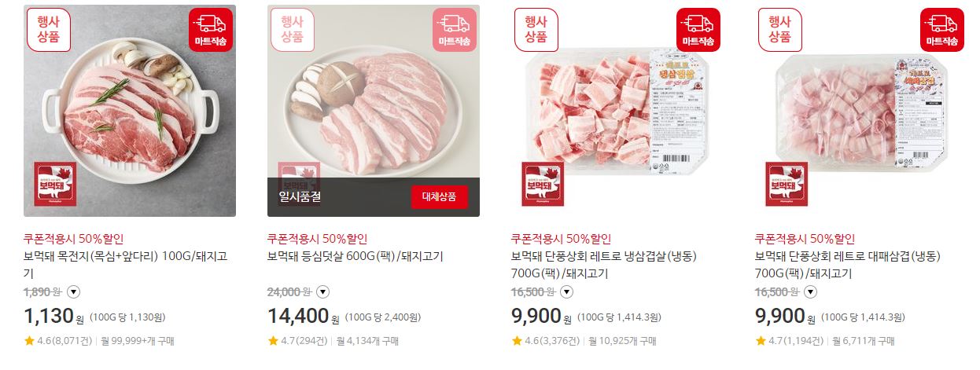980x370 pixels.
Task: Click 마트직송 truck icon on 등심덧살 product
Action: click(455, 30)
